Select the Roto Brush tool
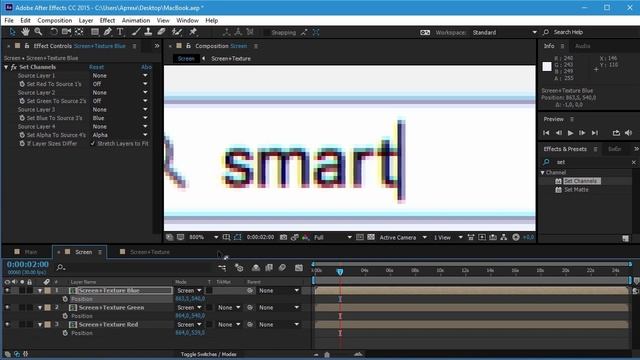Screen dimensions: 640x360 pos(177,32)
